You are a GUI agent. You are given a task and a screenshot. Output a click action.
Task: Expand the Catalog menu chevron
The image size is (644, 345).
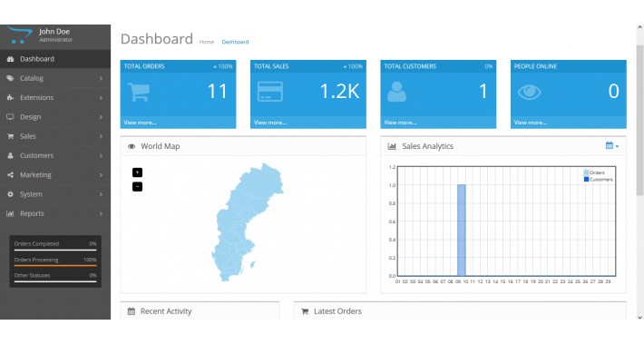pos(101,78)
